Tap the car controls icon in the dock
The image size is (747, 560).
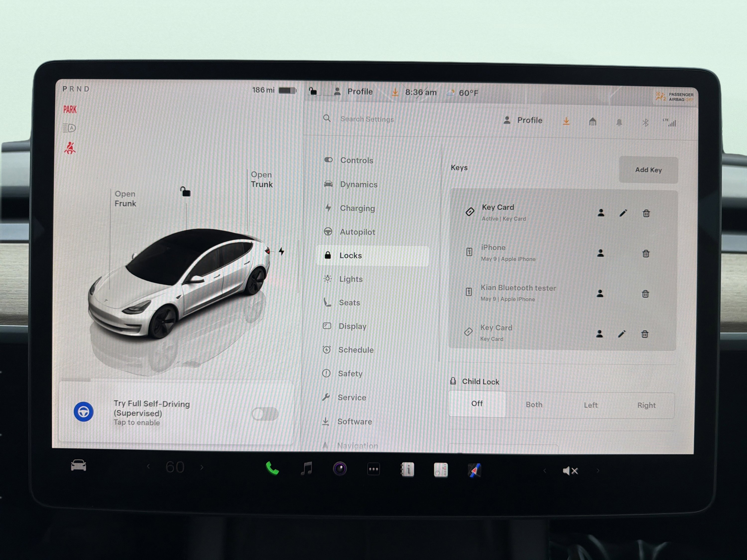pyautogui.click(x=78, y=465)
